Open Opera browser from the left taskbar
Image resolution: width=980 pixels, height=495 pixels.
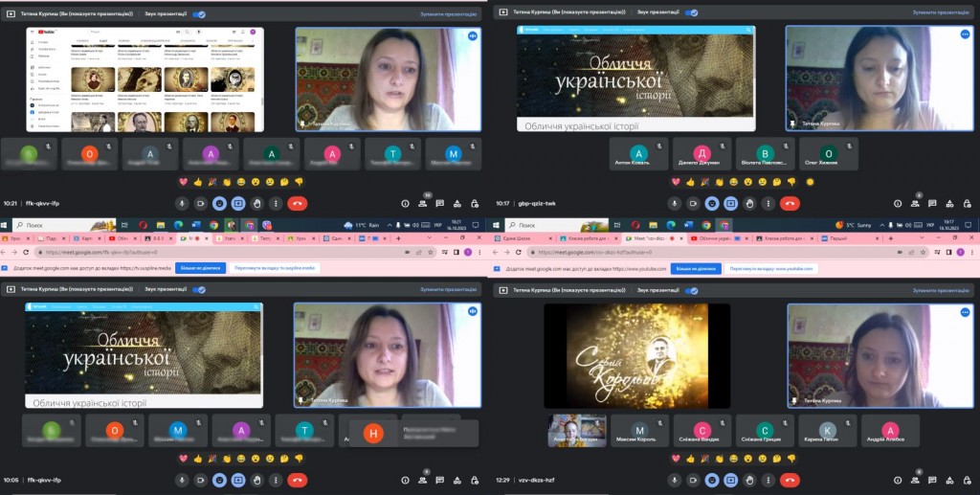(144, 225)
